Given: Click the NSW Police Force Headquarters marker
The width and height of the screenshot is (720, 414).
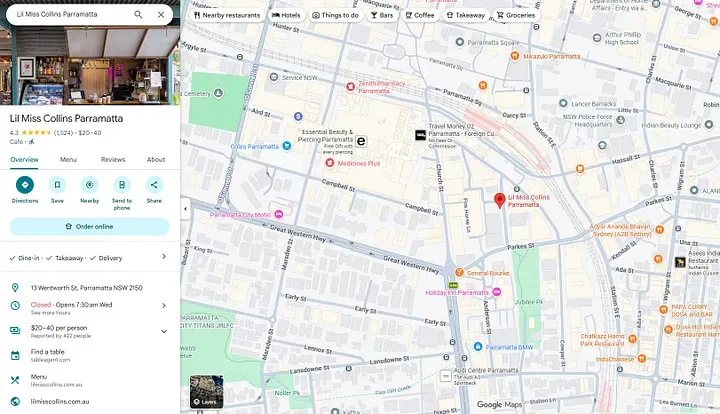Looking at the screenshot, I should [x=620, y=120].
